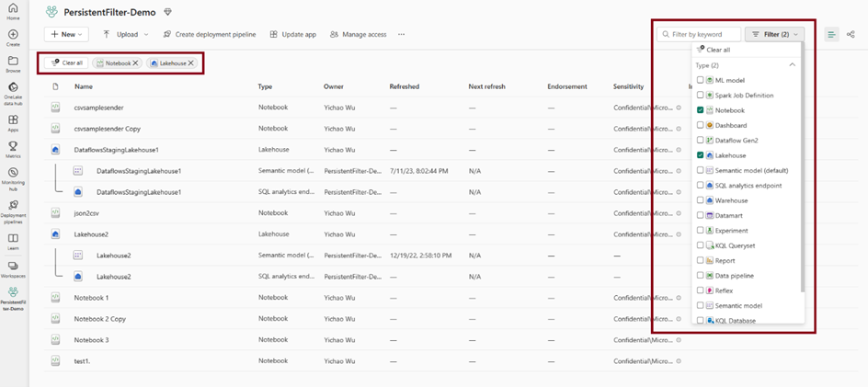Check the Spark Job Definition filter

701,96
